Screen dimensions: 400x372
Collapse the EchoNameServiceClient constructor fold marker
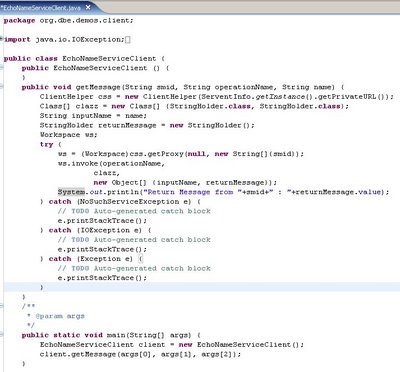click(2, 68)
